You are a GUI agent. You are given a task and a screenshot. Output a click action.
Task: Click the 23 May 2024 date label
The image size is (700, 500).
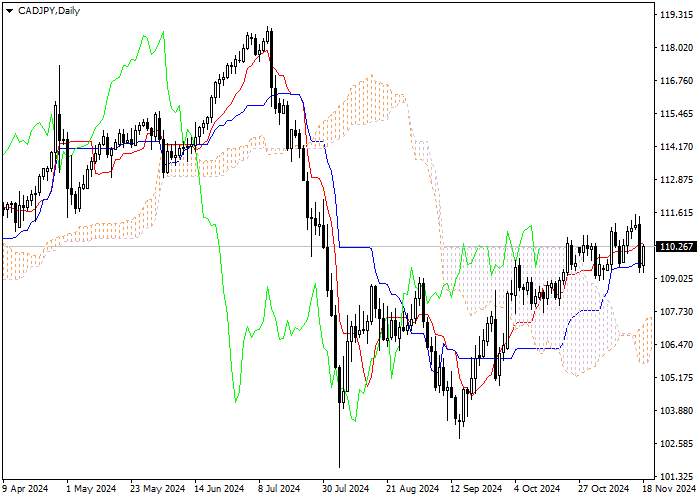pyautogui.click(x=158, y=488)
